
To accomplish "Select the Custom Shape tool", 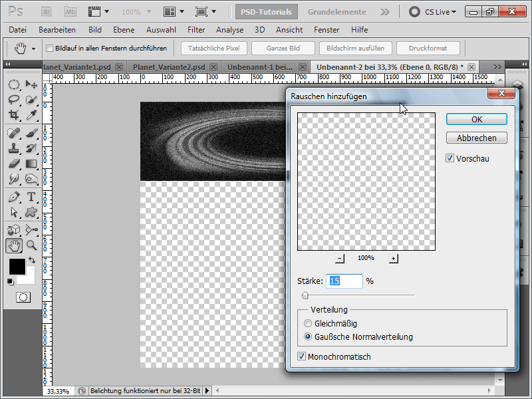I will click(31, 212).
